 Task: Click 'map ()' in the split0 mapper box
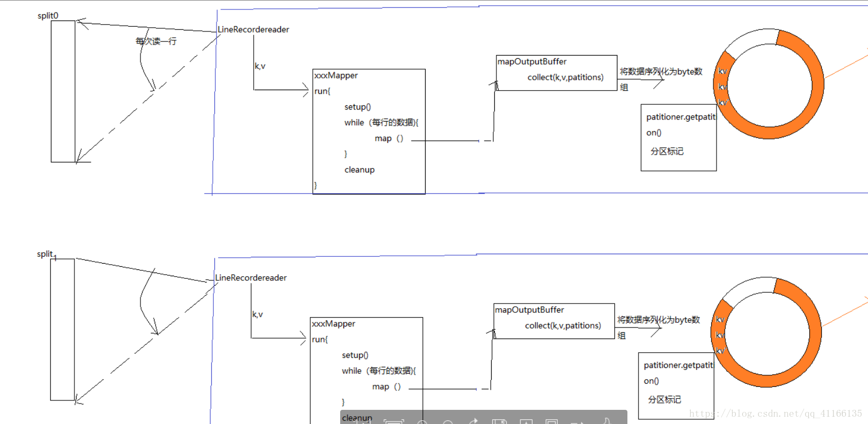click(x=389, y=138)
